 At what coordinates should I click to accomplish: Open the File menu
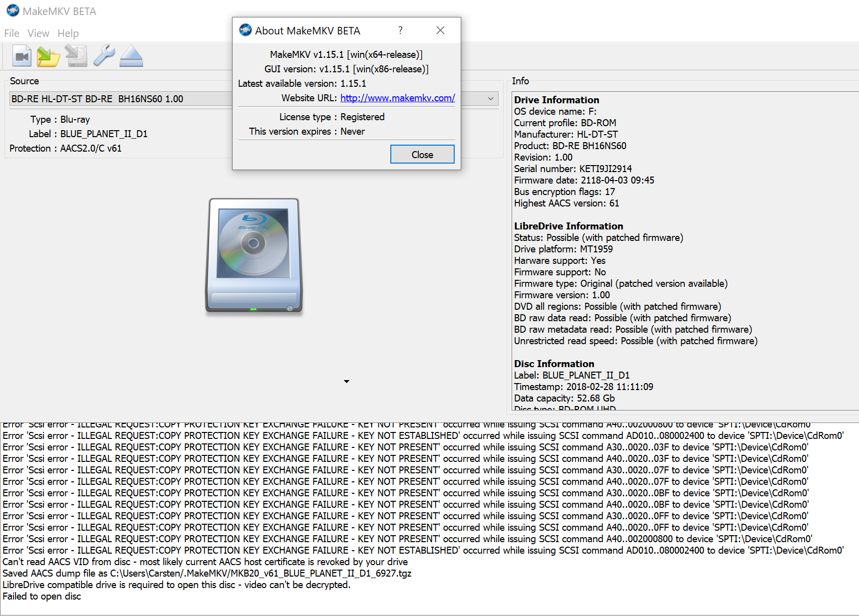point(11,33)
